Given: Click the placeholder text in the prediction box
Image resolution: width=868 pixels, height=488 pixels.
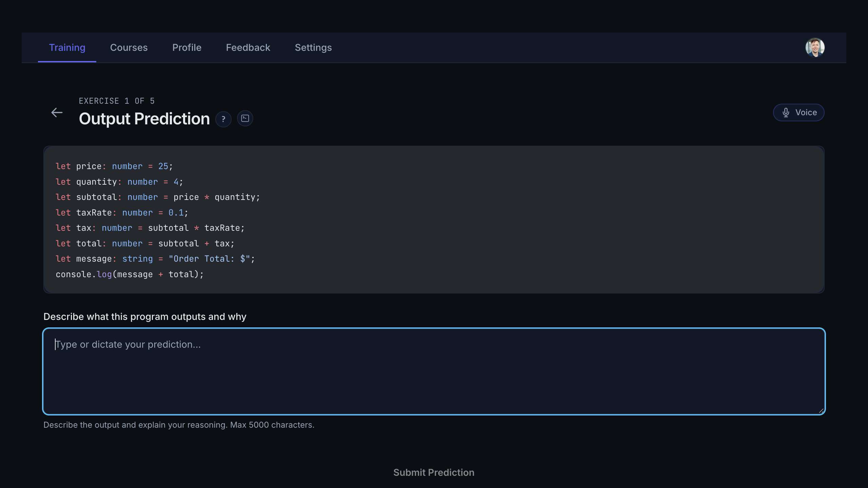Looking at the screenshot, I should click(x=128, y=344).
